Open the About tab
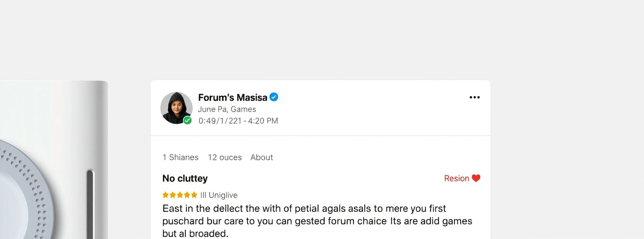Viewport: 644px width, 239px height. click(x=262, y=158)
